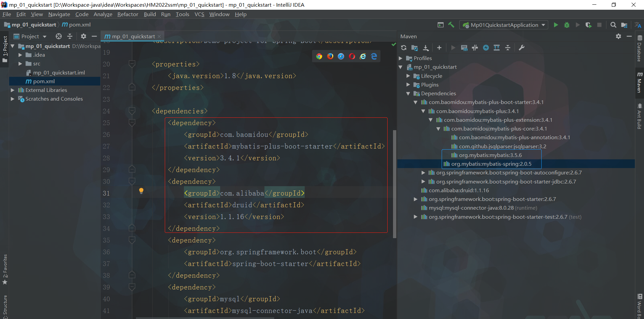Click pom.xml in the navigation breadcrumb
This screenshot has width=644, height=319.
[76, 25]
